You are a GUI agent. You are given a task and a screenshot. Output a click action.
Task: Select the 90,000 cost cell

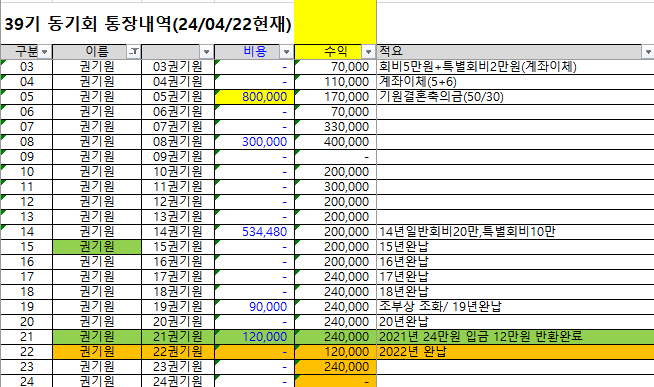[x=254, y=307]
